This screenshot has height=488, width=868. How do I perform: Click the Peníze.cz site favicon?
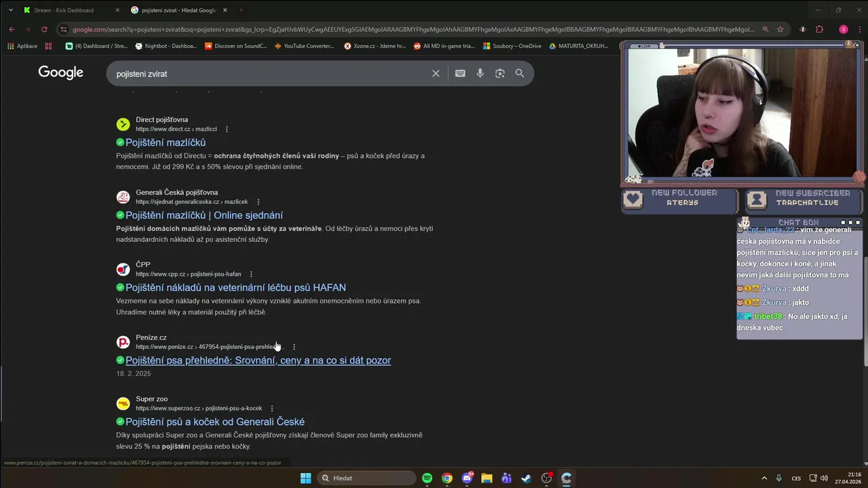pos(123,342)
